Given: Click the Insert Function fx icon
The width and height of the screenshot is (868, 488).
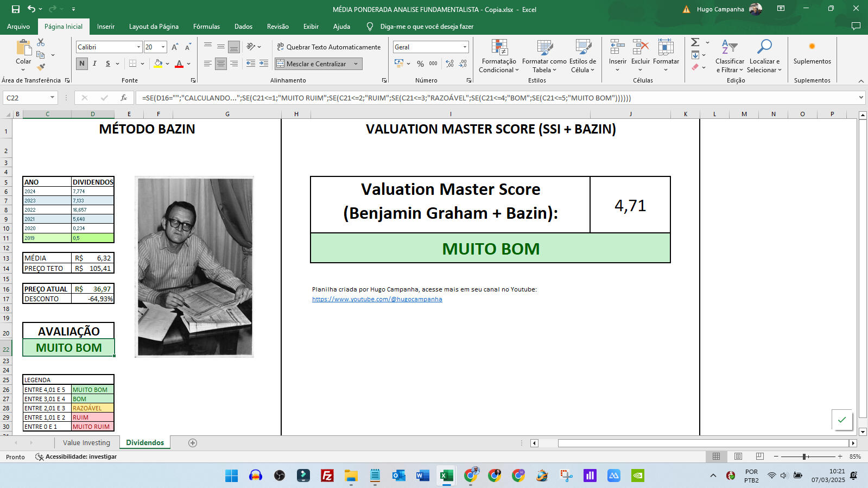Looking at the screenshot, I should [124, 98].
